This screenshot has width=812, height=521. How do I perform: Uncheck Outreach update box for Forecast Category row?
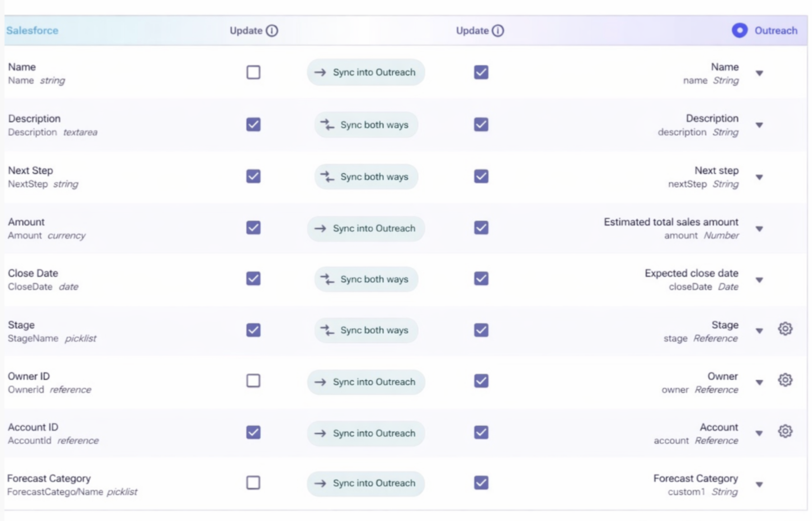pyautogui.click(x=481, y=483)
